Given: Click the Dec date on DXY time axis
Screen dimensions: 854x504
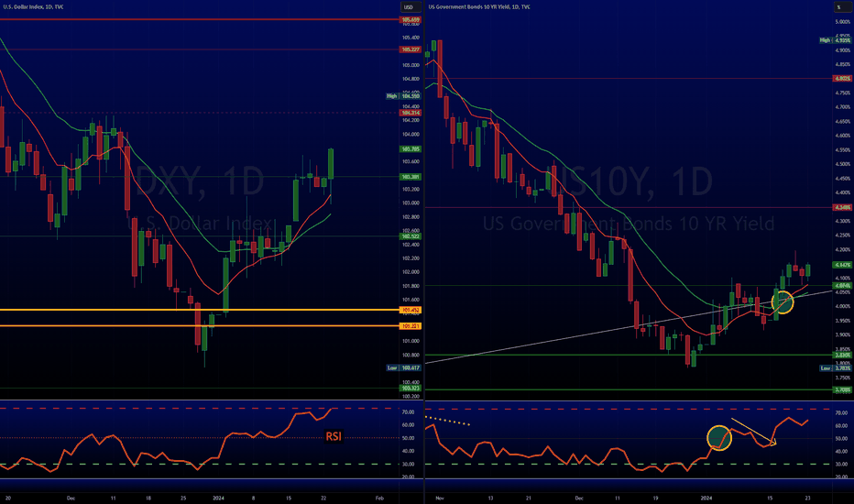Looking at the screenshot, I should tap(71, 498).
